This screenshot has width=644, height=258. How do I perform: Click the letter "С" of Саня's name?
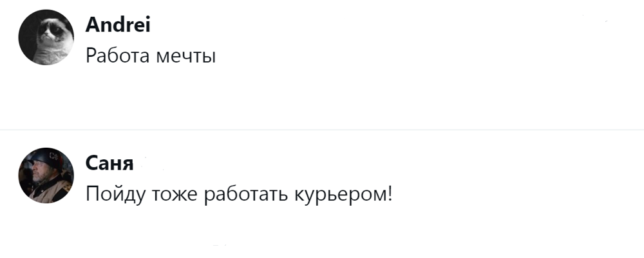(x=91, y=163)
